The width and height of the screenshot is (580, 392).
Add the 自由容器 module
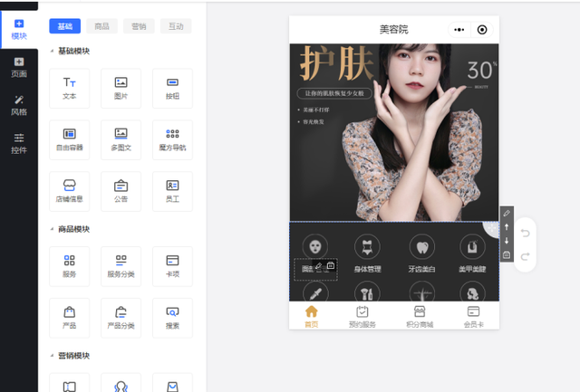69,139
